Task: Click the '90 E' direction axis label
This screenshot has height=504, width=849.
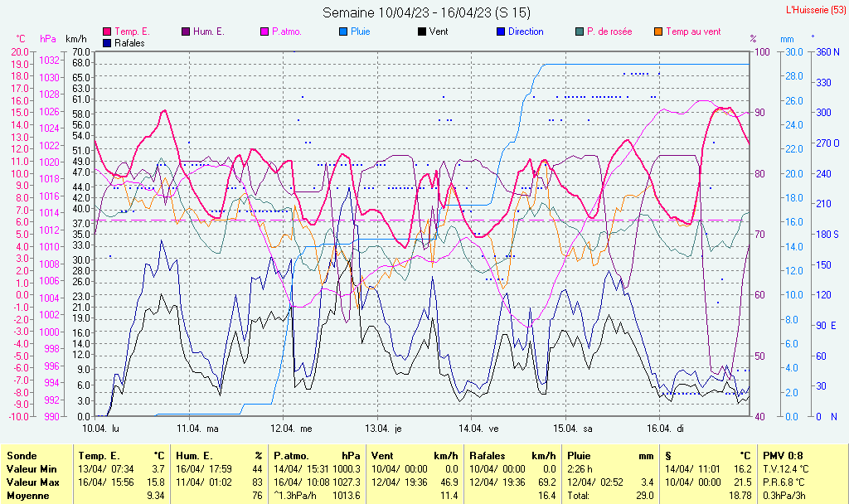Action: click(827, 325)
